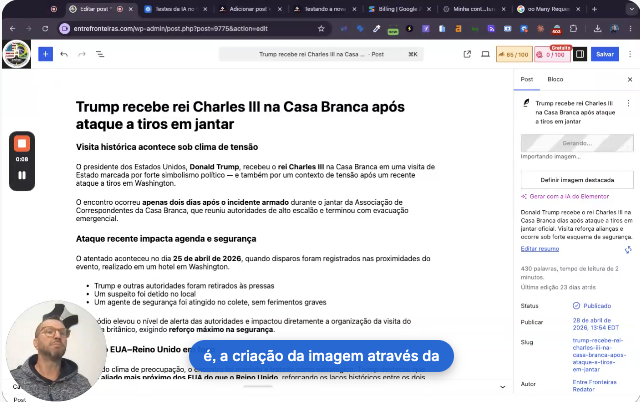
Task: Open the block inserter plus button
Action: (x=45, y=54)
